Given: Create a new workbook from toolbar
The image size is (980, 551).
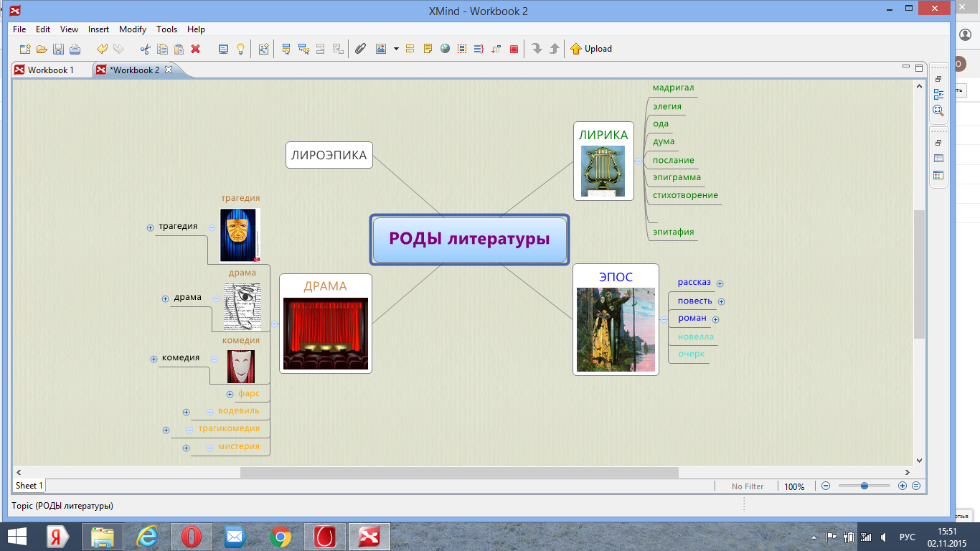Looking at the screenshot, I should [x=25, y=49].
